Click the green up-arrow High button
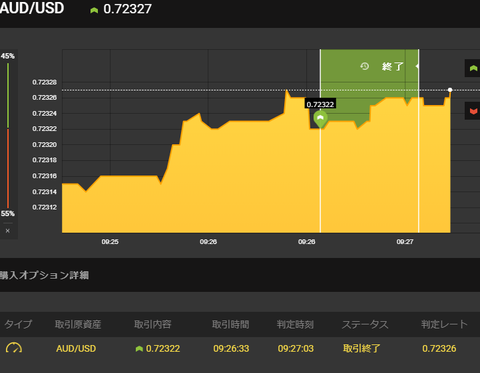480x373 pixels. pos(473,68)
